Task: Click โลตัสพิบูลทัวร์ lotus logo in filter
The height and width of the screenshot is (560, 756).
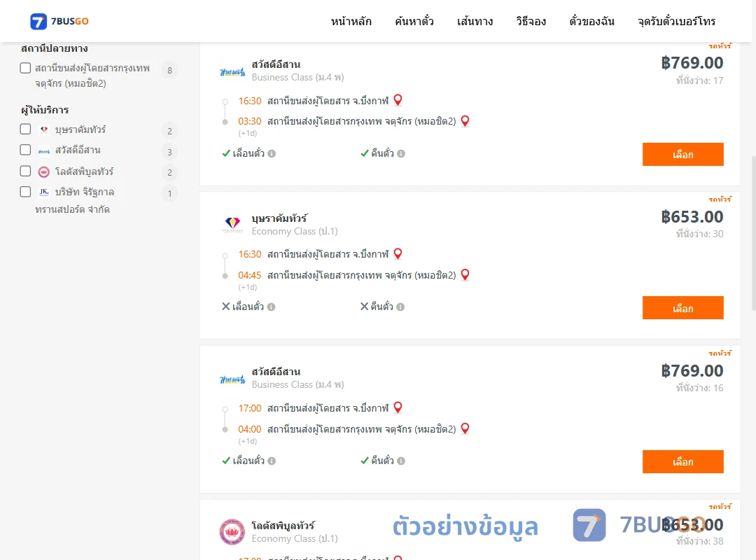Action: [x=44, y=171]
